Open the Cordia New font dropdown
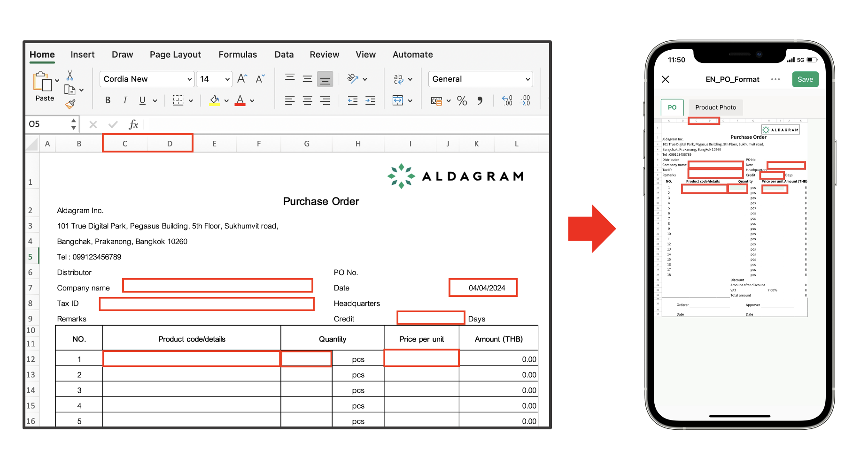Viewport: 868px width, 457px height. 147,79
